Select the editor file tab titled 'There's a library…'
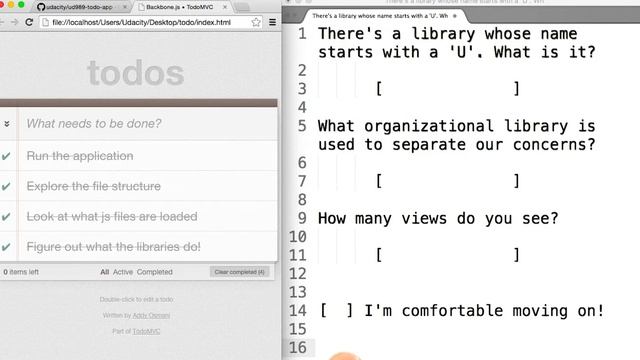Viewport: 640px width, 360px height. 380,16
